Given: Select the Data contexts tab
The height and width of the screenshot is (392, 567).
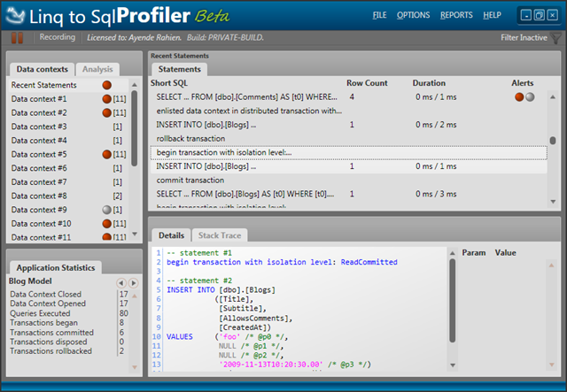Looking at the screenshot, I should [x=42, y=69].
